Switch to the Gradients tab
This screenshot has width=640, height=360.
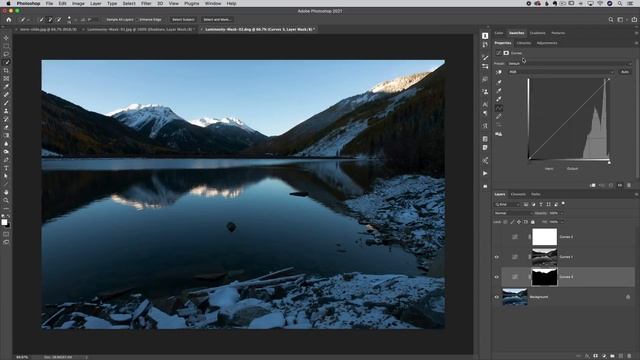pyautogui.click(x=538, y=33)
